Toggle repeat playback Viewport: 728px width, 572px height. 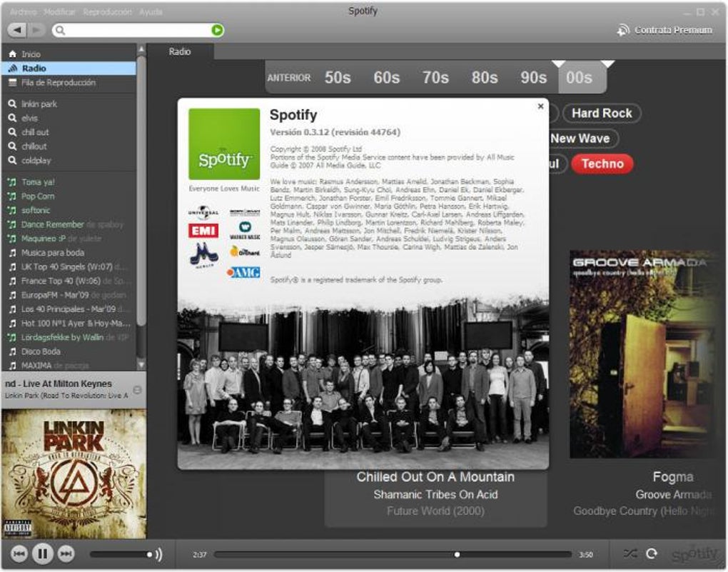(x=652, y=553)
